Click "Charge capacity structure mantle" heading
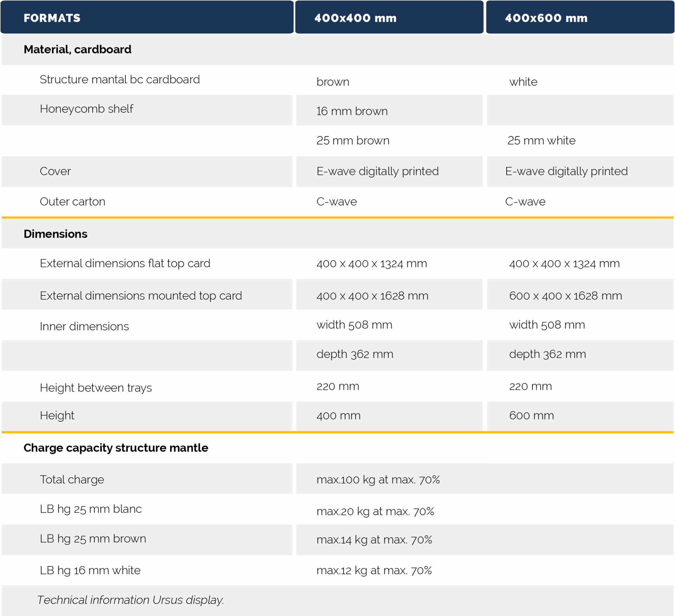The width and height of the screenshot is (675, 616). tap(116, 448)
